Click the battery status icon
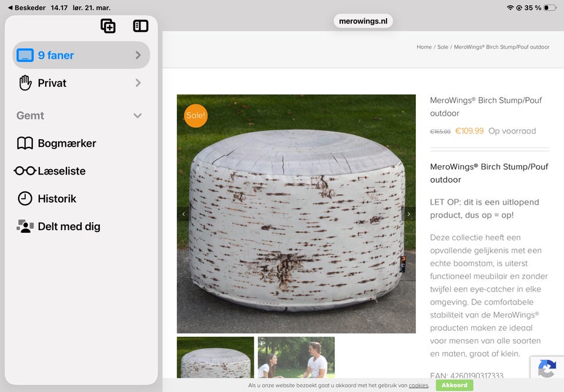The height and width of the screenshot is (392, 564). pyautogui.click(x=550, y=8)
